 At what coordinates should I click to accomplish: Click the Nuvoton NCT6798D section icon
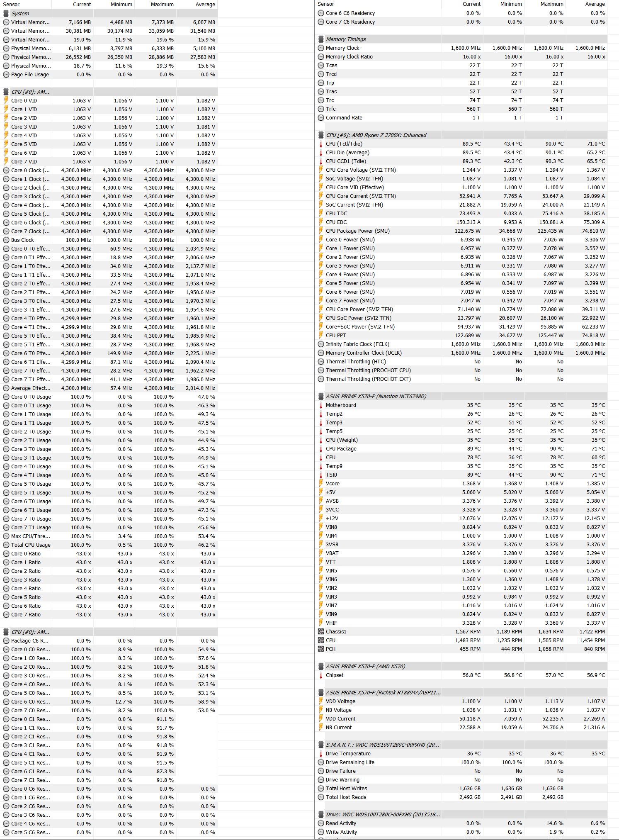(x=321, y=397)
